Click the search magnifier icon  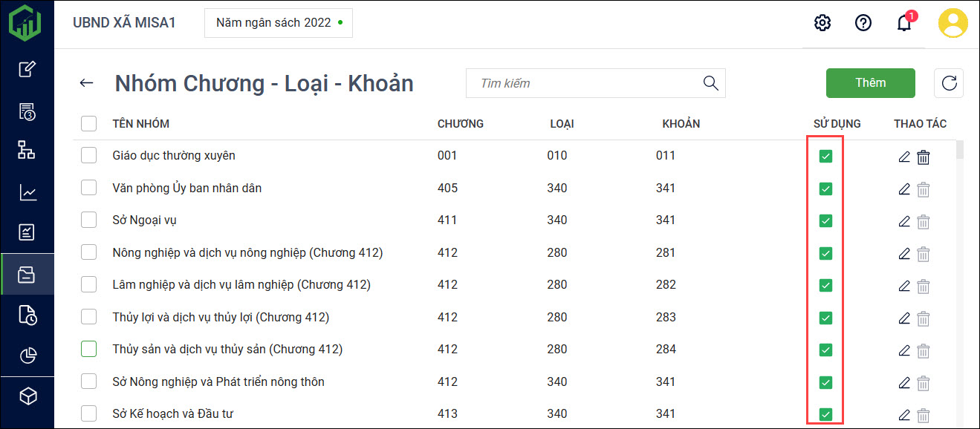point(710,83)
